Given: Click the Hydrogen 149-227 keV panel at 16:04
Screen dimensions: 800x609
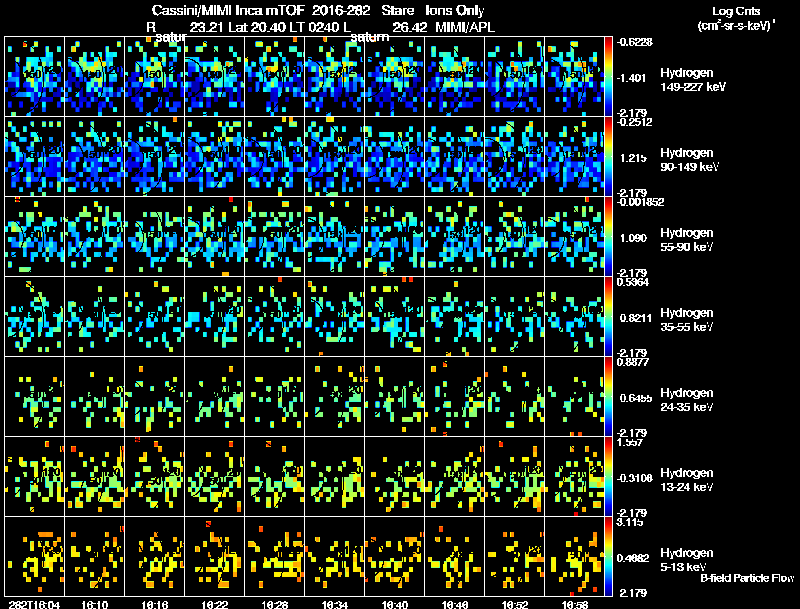Looking at the screenshot, I should (35, 77).
